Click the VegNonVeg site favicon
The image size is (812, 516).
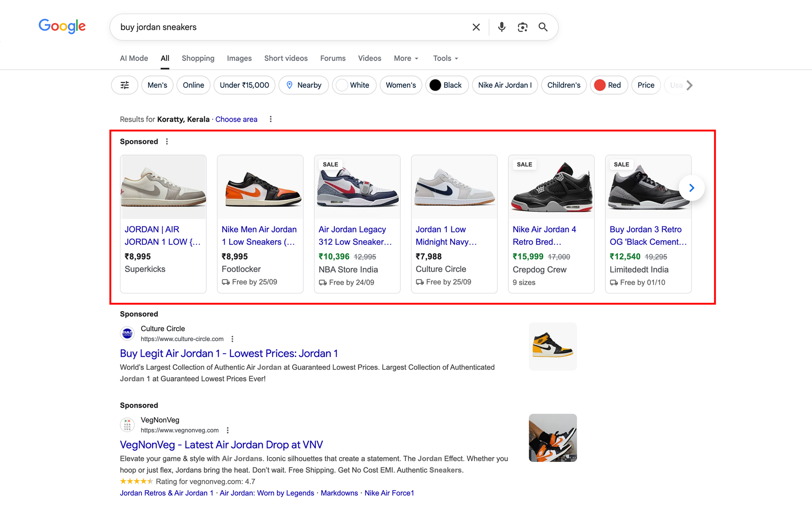click(127, 425)
